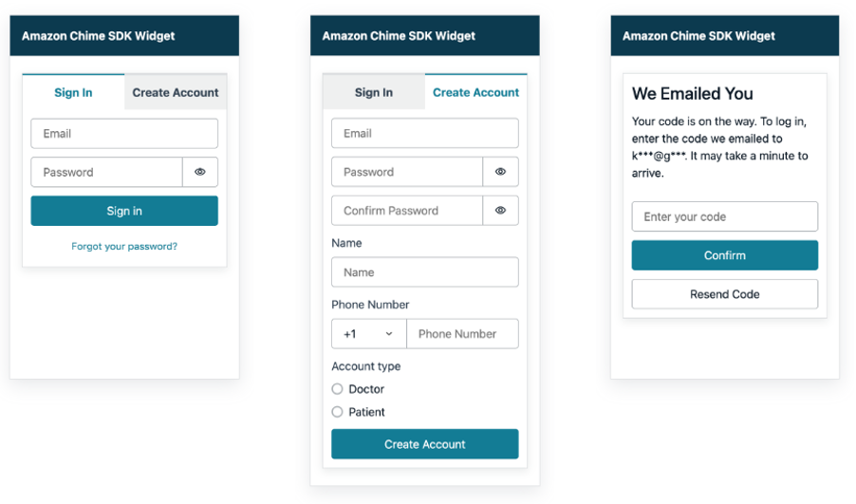Show password in Sign In form
This screenshot has width=856, height=504.
click(200, 172)
